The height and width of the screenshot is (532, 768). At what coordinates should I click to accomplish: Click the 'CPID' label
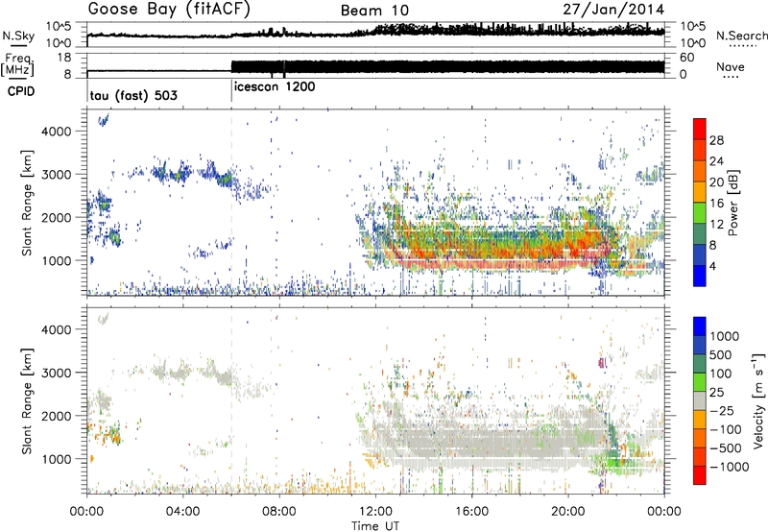pos(20,91)
